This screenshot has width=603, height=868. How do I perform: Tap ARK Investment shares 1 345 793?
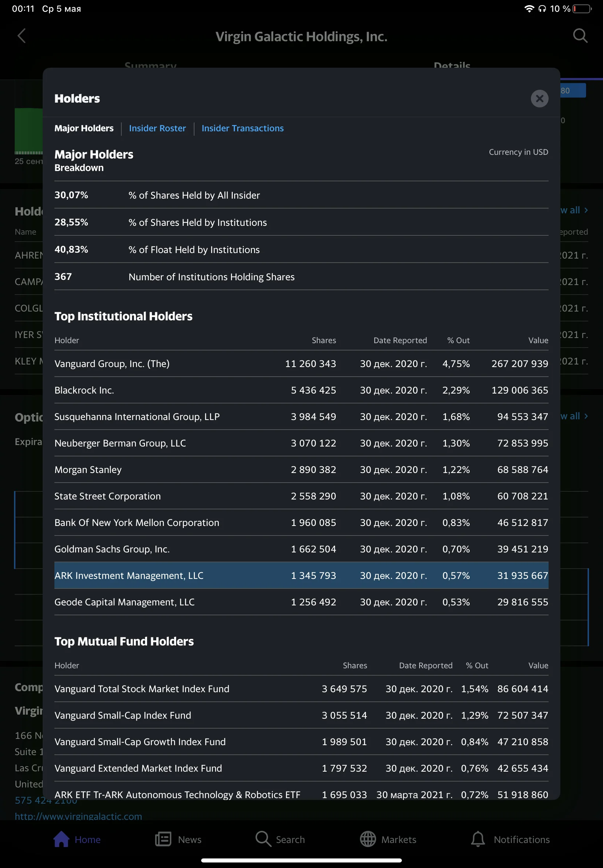point(313,575)
